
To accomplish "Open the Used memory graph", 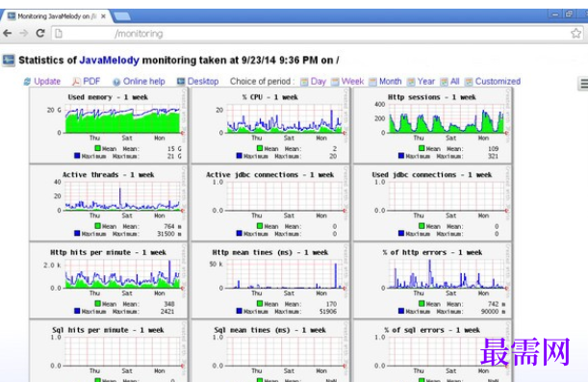I will [x=109, y=126].
